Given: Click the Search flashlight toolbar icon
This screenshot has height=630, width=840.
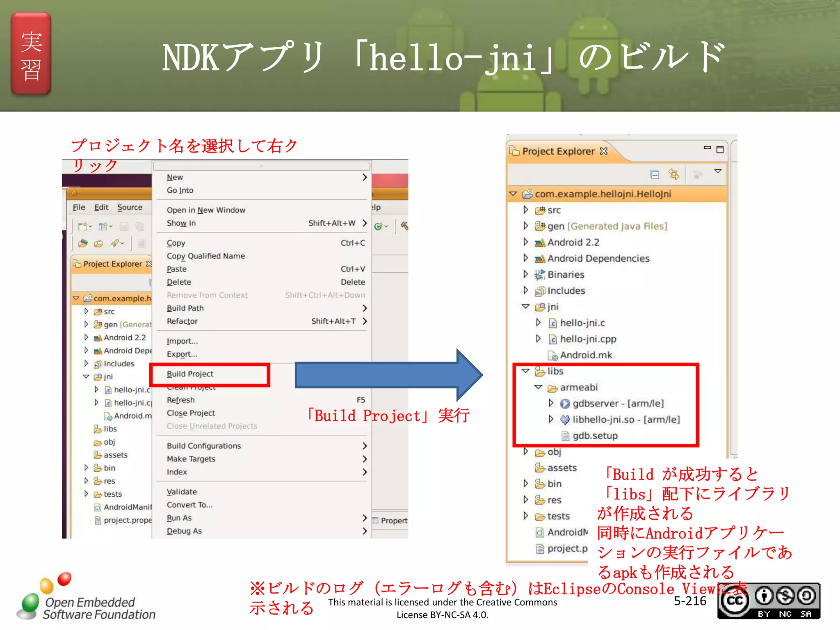Looking at the screenshot, I should pyautogui.click(x=114, y=243).
